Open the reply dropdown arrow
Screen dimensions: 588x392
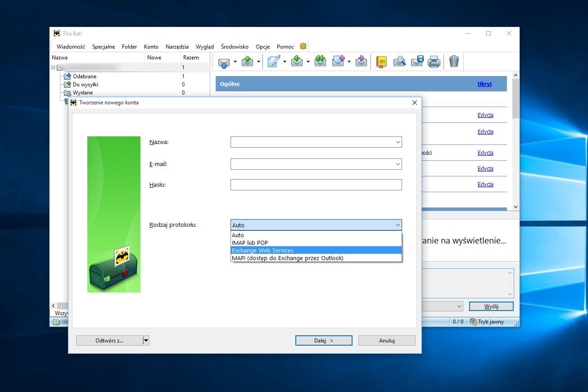click(308, 62)
